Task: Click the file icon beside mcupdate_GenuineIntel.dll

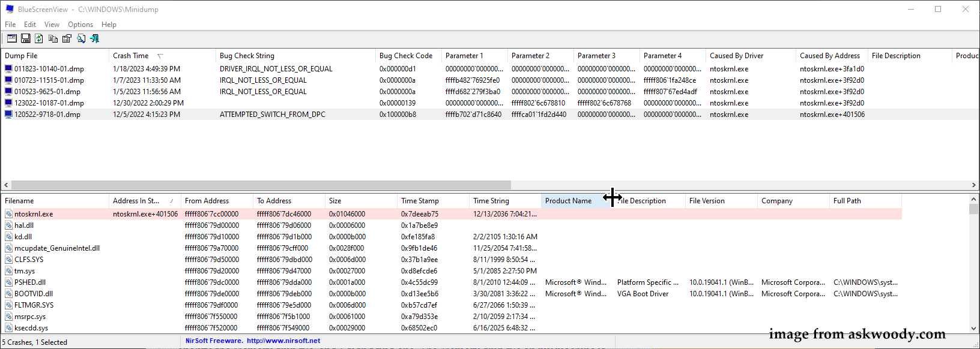Action: click(8, 248)
